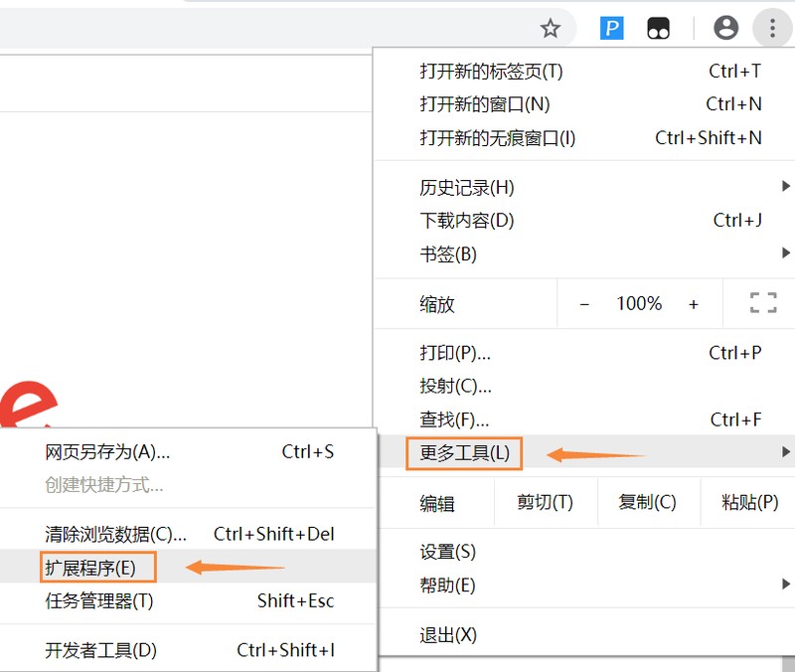Open a new tab 打开新的标签页(T)
795x672 pixels.
click(584, 71)
